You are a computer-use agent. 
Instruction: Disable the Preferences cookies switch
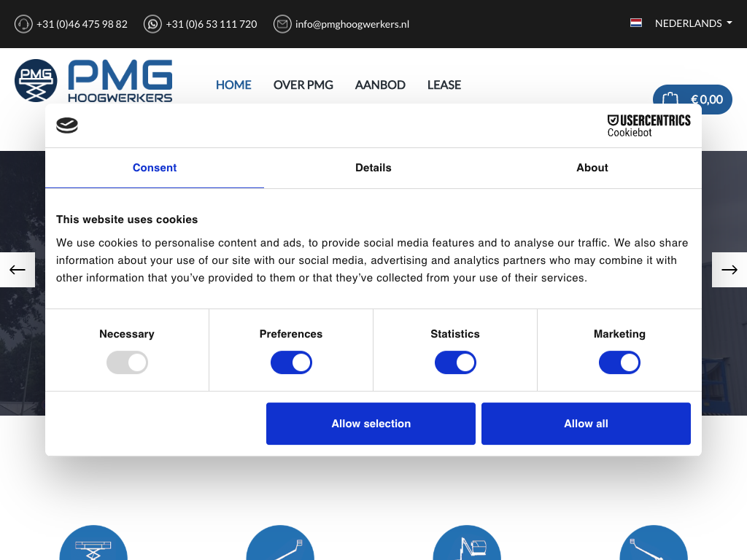point(291,362)
